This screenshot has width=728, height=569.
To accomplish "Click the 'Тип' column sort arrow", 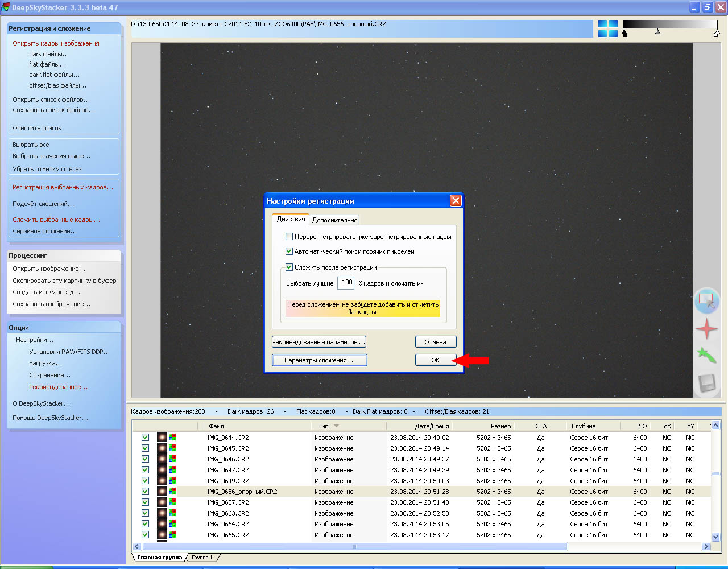I will (336, 426).
